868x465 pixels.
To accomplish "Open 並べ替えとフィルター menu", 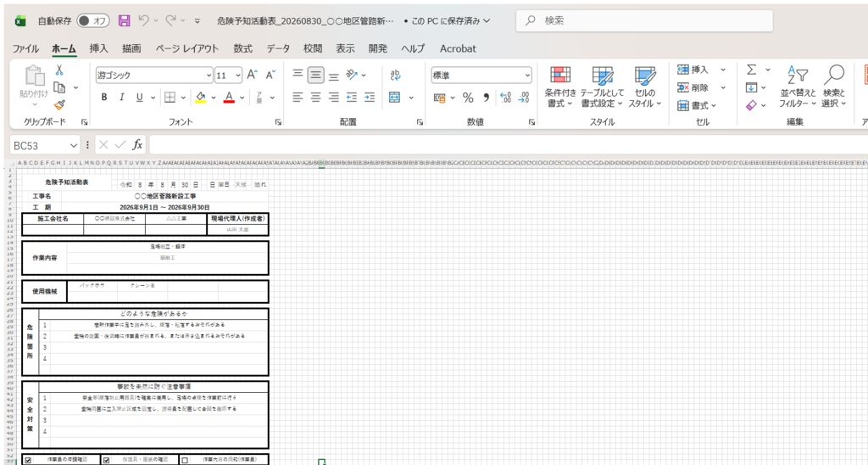I will pos(798,87).
